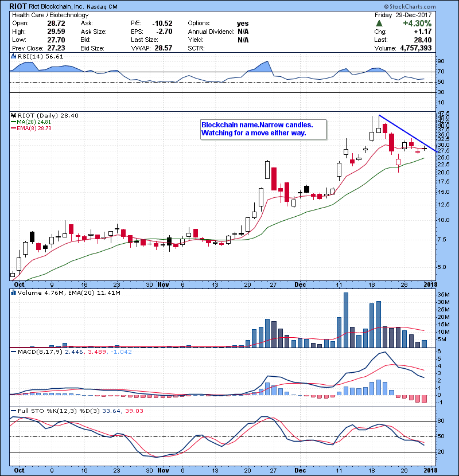Click the "Volume 4.76M, EMA(20) 11.41M" label
This screenshot has height=476, width=459.
click(69, 292)
